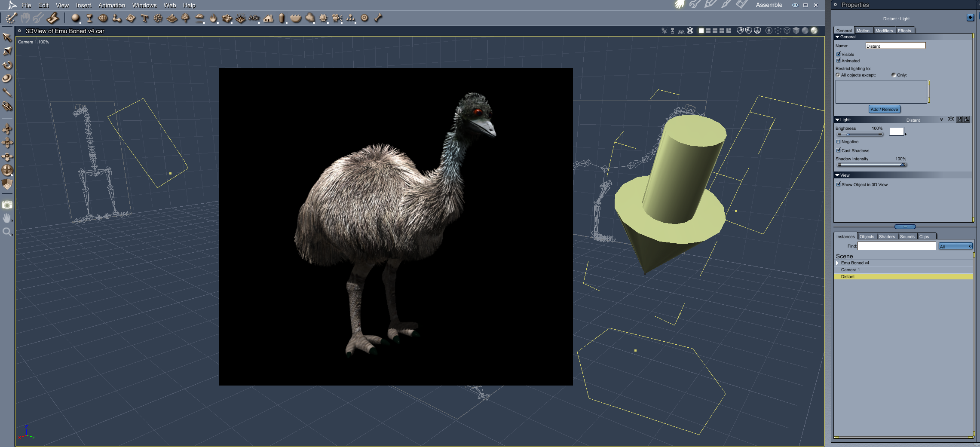Select wireframe cube display mode
The height and width of the screenshot is (447, 980).
[787, 31]
